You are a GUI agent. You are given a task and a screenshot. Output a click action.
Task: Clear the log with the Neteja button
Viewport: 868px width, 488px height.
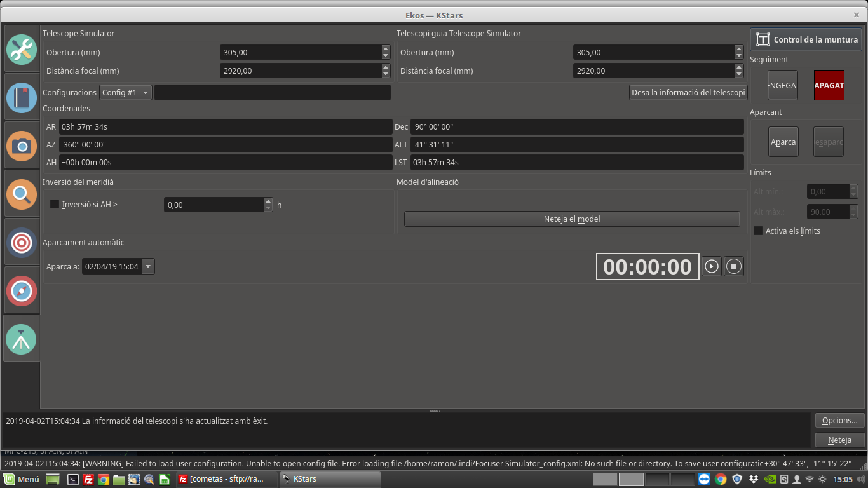(x=840, y=440)
